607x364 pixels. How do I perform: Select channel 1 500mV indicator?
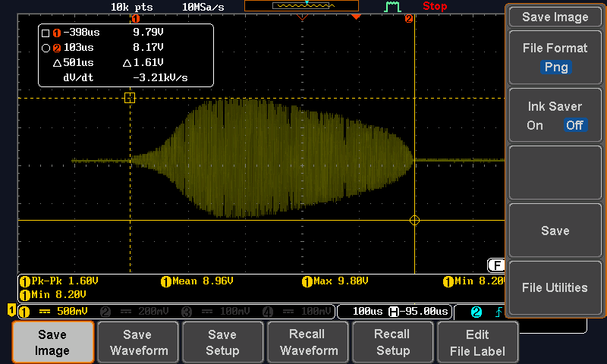[57, 312]
